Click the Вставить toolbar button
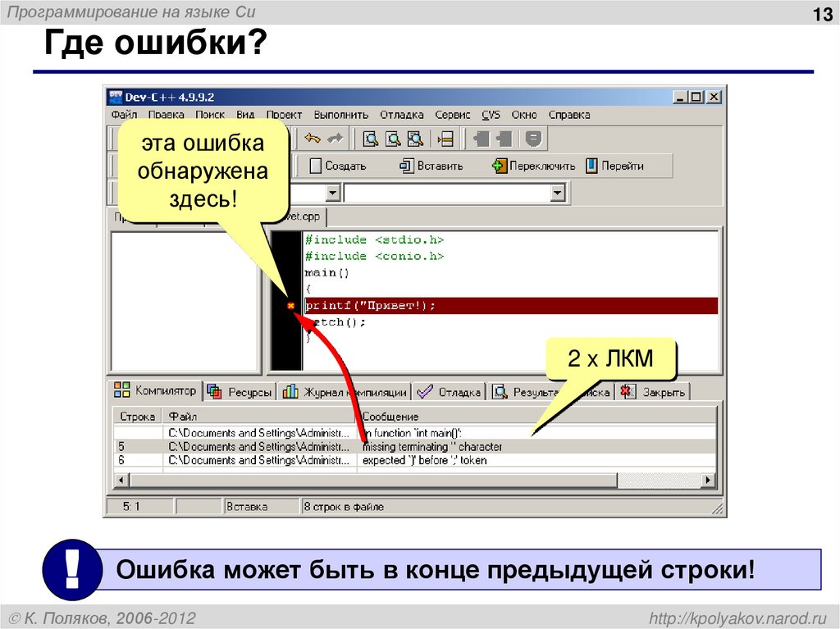 click(431, 166)
